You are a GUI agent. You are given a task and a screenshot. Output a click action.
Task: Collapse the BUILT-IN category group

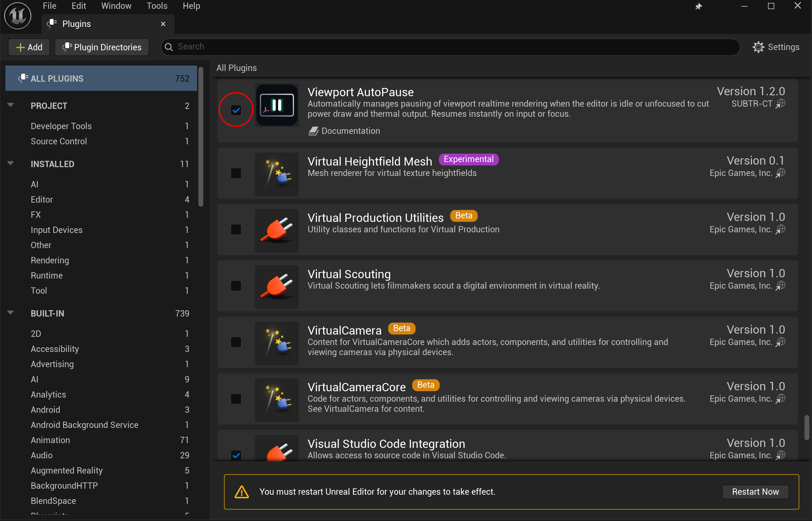pos(10,313)
